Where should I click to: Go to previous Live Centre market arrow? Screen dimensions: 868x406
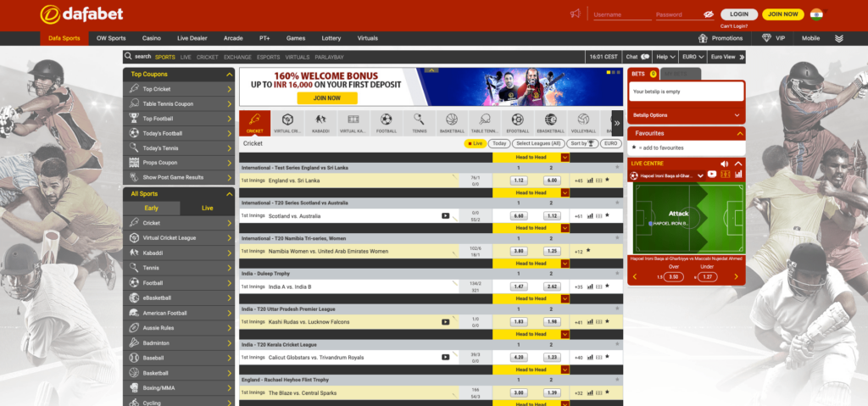point(634,277)
